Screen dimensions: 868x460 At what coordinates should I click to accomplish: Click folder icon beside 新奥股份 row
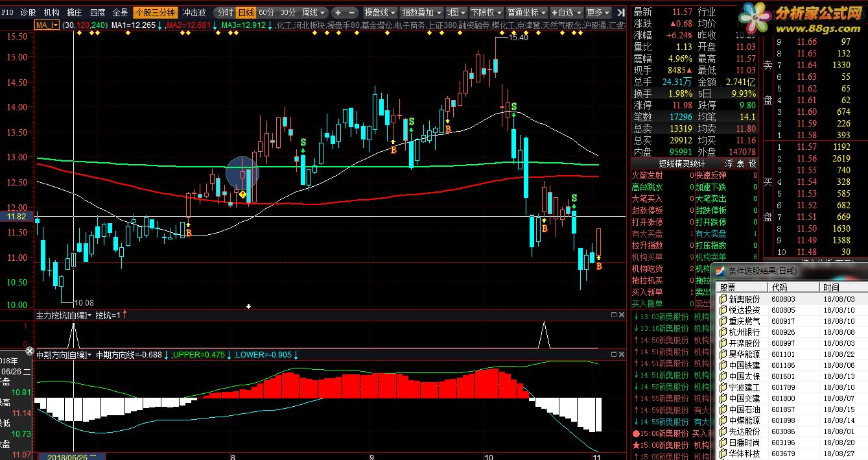coord(723,299)
